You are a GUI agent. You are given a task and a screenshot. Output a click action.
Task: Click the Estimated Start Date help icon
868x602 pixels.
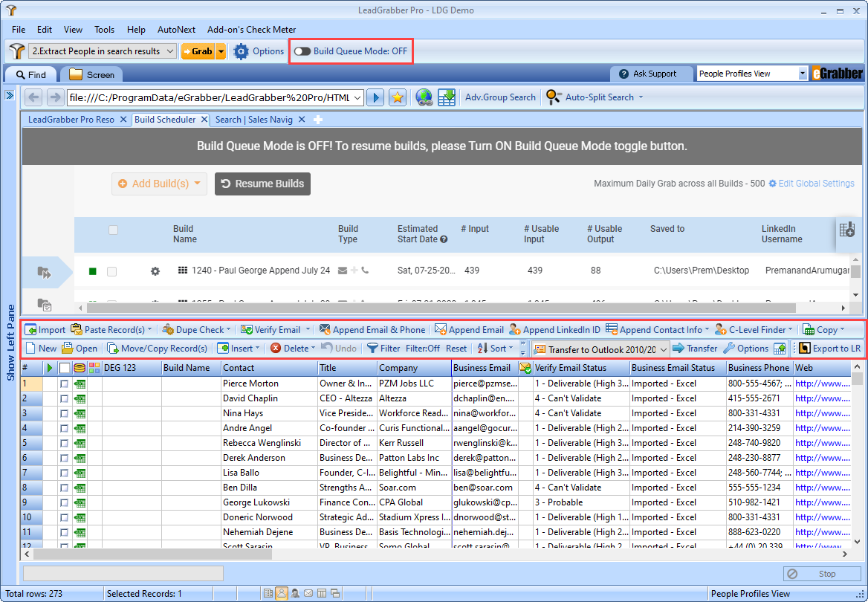point(444,239)
